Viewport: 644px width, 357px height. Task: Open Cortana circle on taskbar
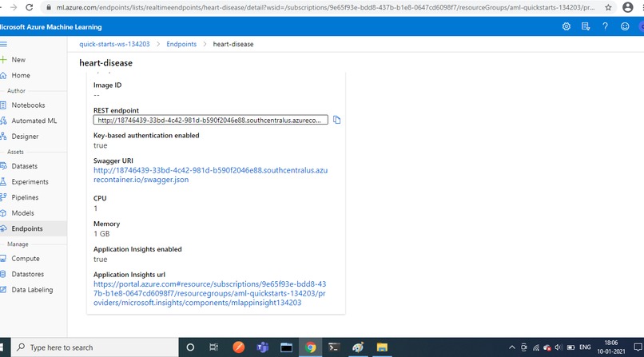point(190,347)
